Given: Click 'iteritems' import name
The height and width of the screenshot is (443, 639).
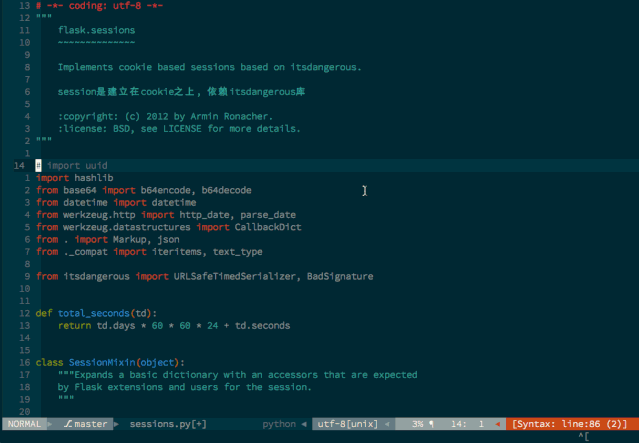Looking at the screenshot, I should 176,252.
